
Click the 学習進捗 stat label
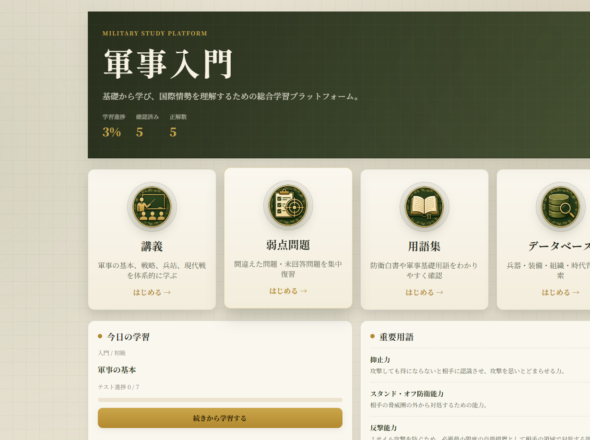(x=114, y=117)
